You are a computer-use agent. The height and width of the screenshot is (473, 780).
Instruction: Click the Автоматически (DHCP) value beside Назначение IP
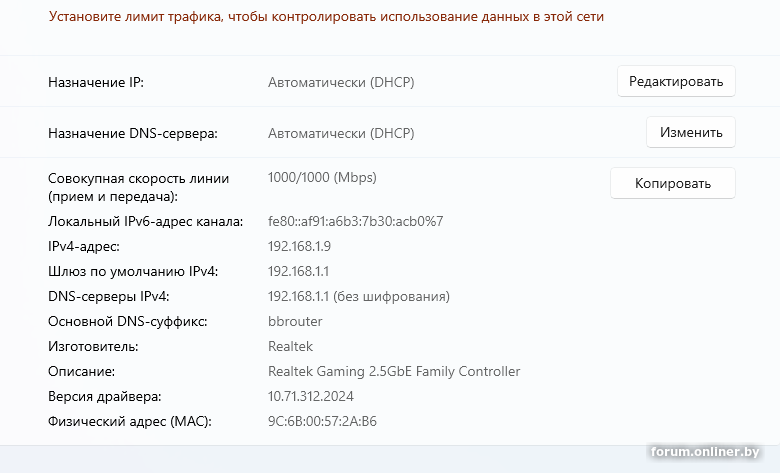click(341, 82)
